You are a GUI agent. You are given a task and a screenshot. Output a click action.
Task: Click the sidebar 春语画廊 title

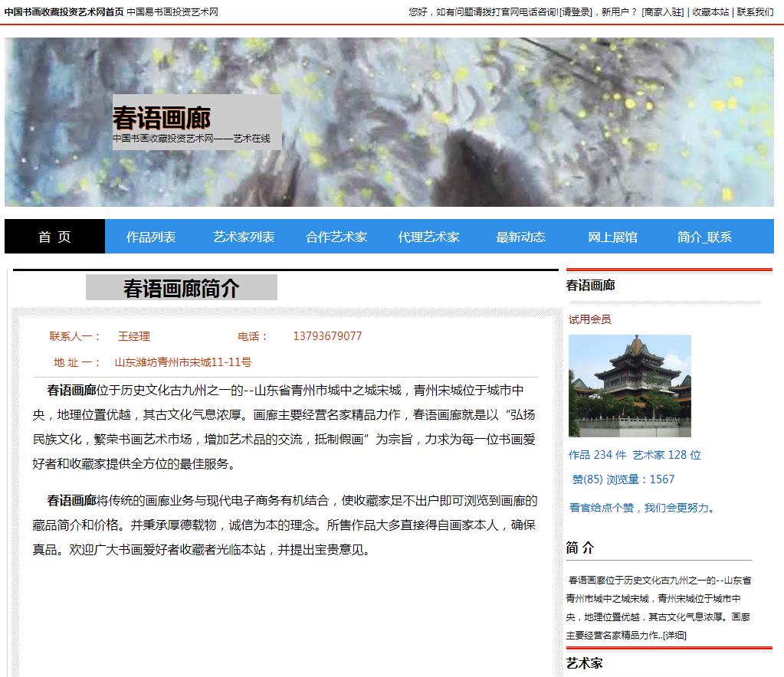coord(591,286)
